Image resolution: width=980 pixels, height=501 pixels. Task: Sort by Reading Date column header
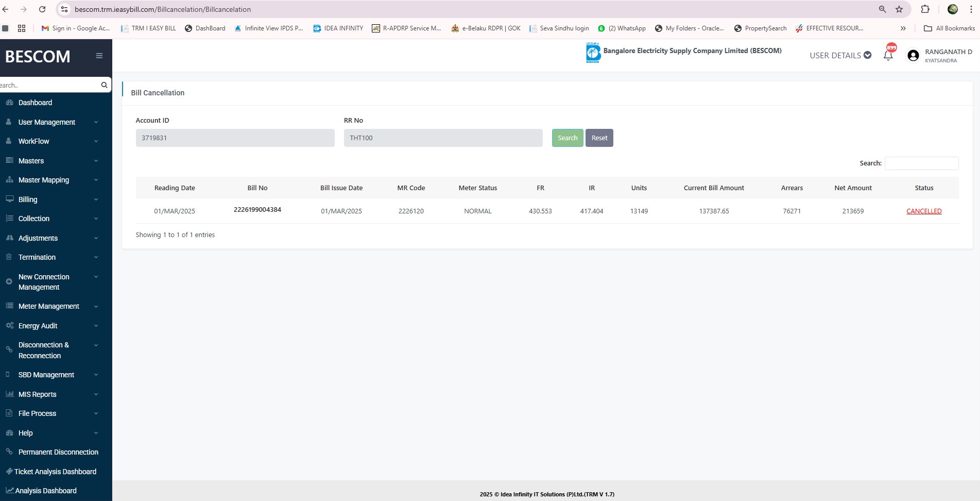click(175, 188)
